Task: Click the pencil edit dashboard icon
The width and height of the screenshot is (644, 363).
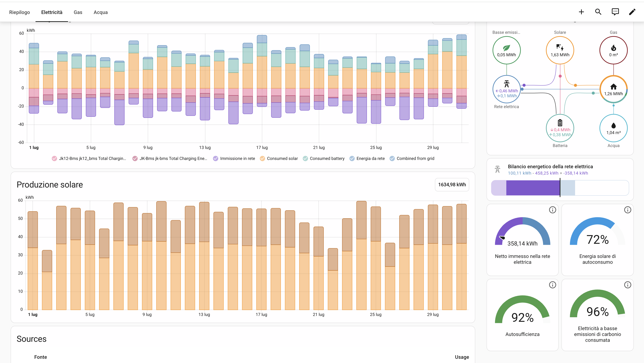Action: [x=632, y=12]
